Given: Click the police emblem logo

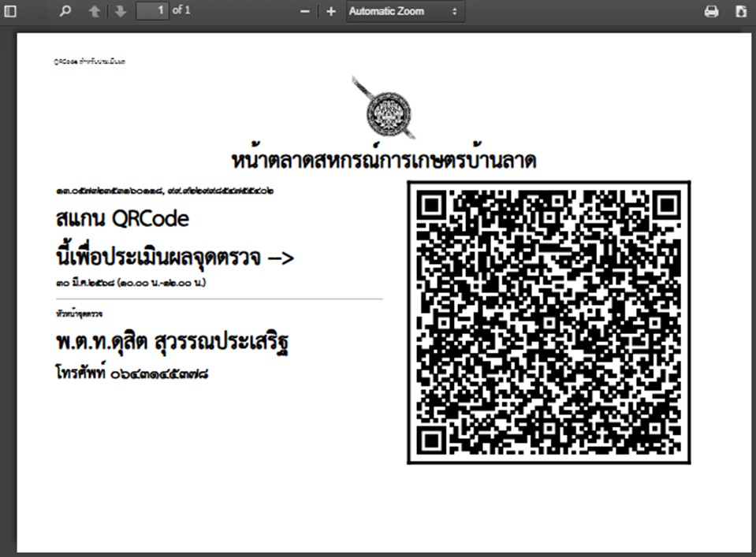Looking at the screenshot, I should pyautogui.click(x=385, y=109).
